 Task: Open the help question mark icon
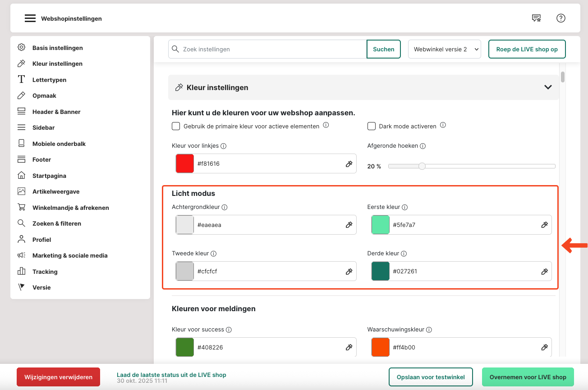coord(560,18)
